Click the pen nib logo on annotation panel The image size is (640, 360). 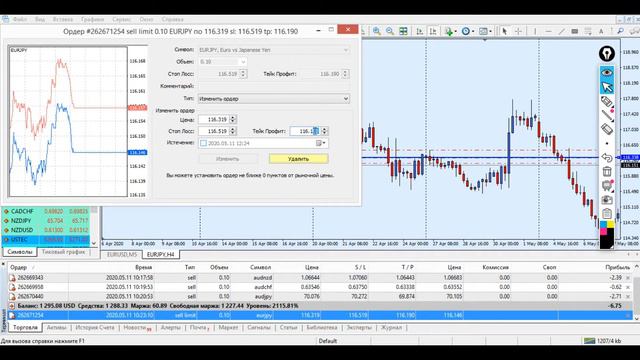[607, 53]
